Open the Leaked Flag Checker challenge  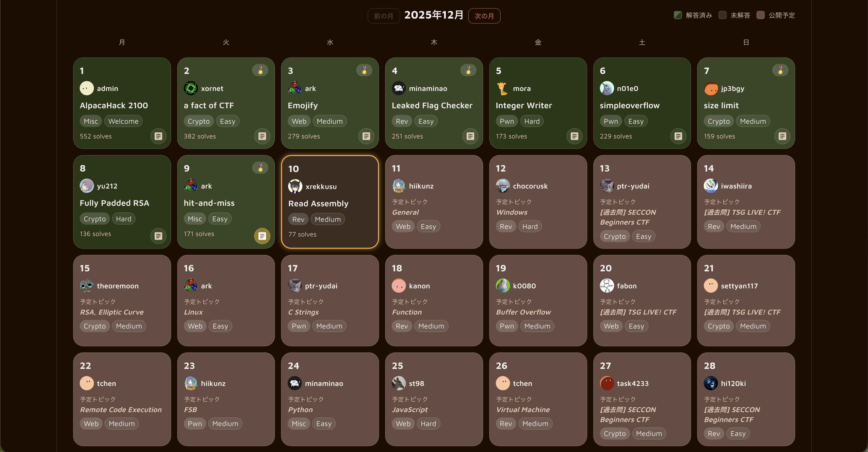(432, 106)
